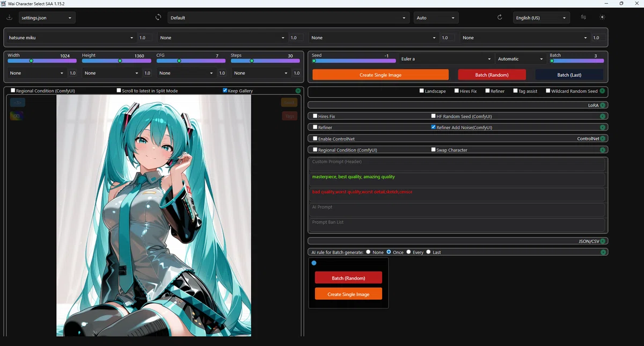Open the Euler a sampler dropdown
Screen dimensions: 644x346
[446, 59]
